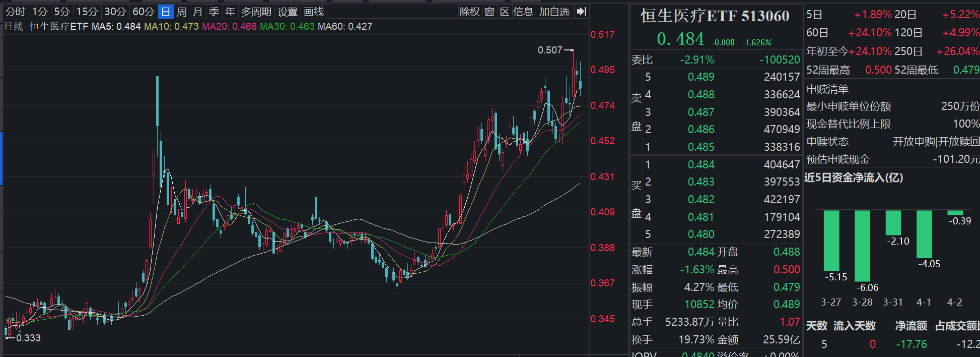This screenshot has height=357, width=980.
Task: Select the 60分 period tab
Action: pyautogui.click(x=143, y=12)
